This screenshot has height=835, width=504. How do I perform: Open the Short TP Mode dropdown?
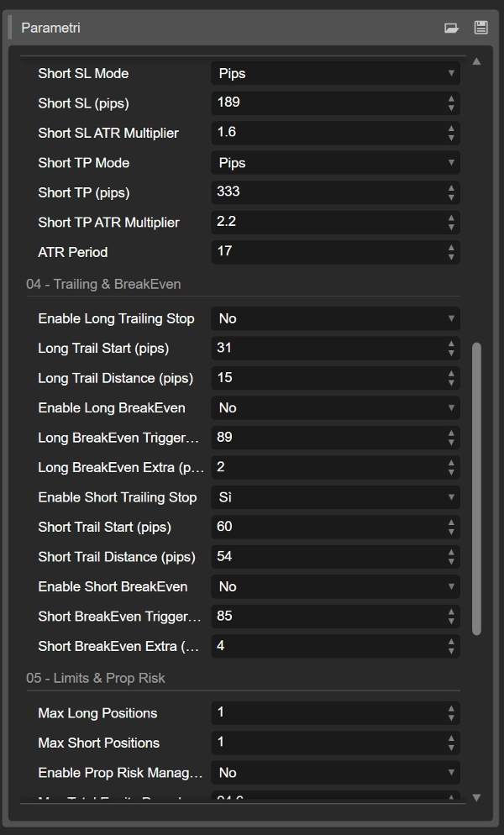click(335, 163)
